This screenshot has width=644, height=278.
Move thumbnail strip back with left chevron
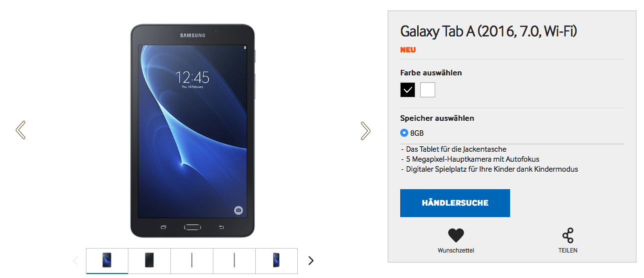pos(76,261)
